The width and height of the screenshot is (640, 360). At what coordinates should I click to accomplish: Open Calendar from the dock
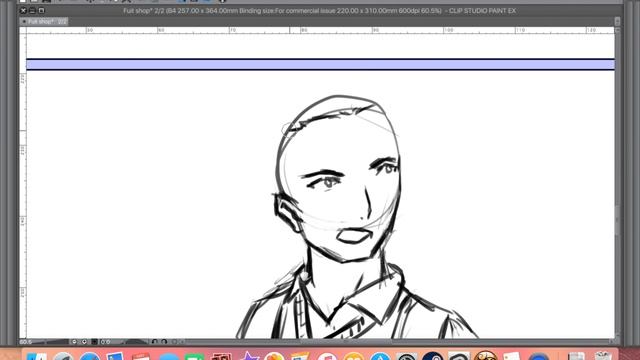pos(141,356)
